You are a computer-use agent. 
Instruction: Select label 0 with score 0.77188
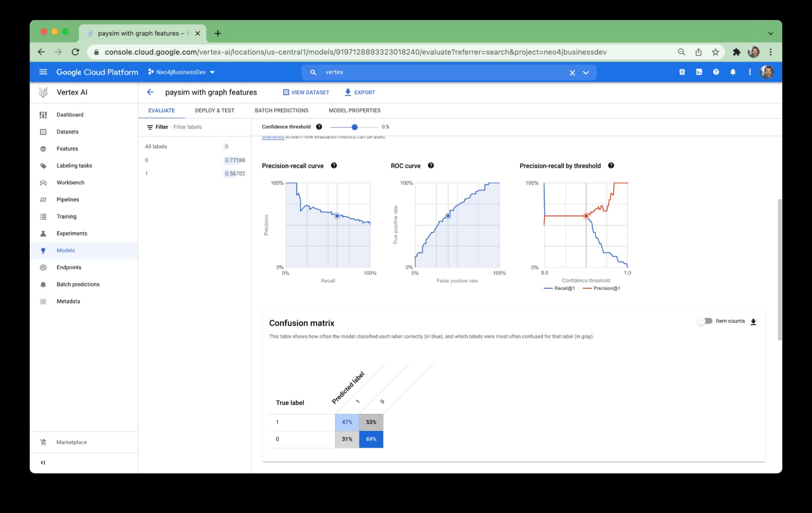coord(195,160)
